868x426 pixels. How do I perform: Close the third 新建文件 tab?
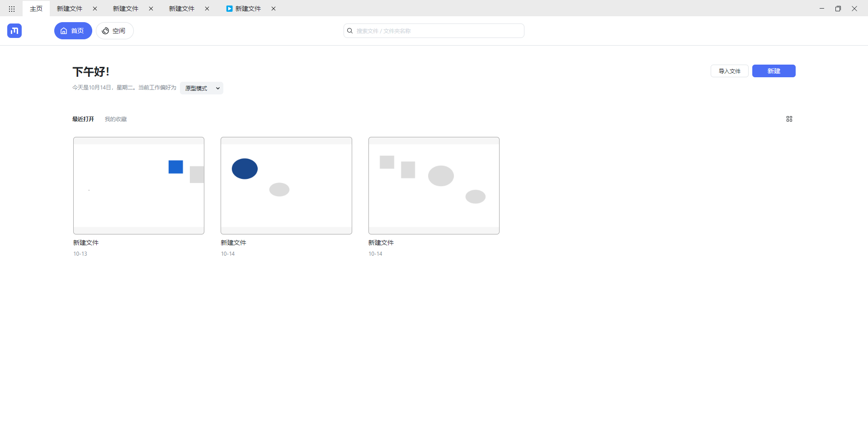[207, 9]
